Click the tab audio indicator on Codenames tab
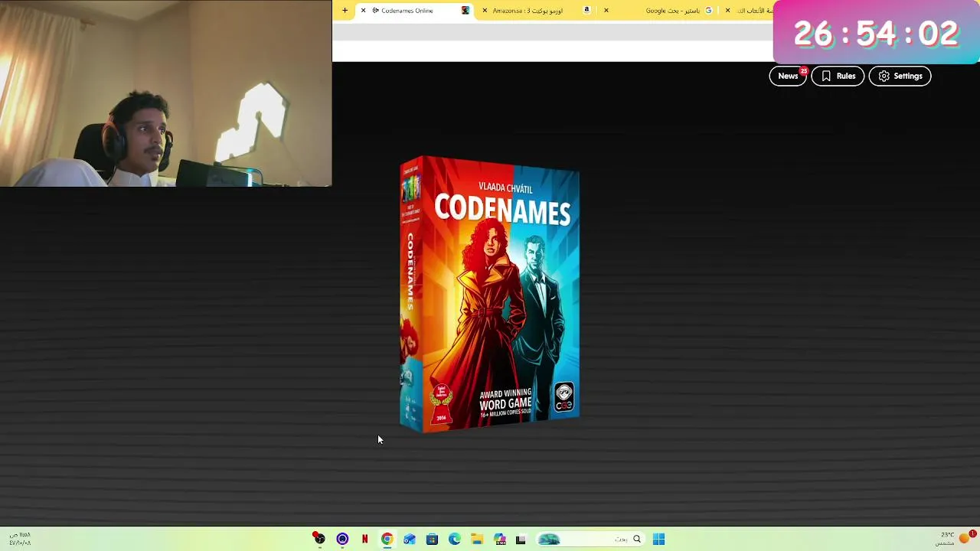The height and width of the screenshot is (551, 980). point(375,10)
